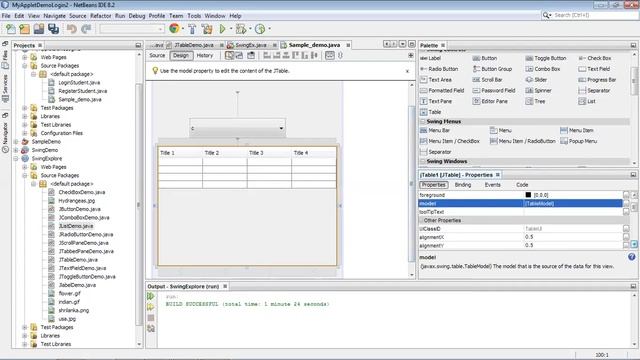Select the Table component in Palette
The height and width of the screenshot is (360, 640).
[x=431, y=112]
